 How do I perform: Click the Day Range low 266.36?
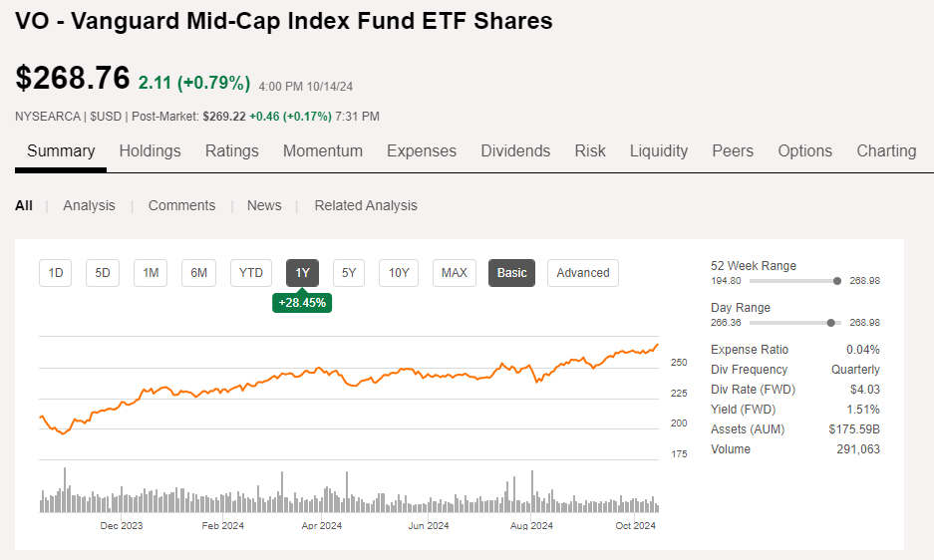tap(726, 323)
